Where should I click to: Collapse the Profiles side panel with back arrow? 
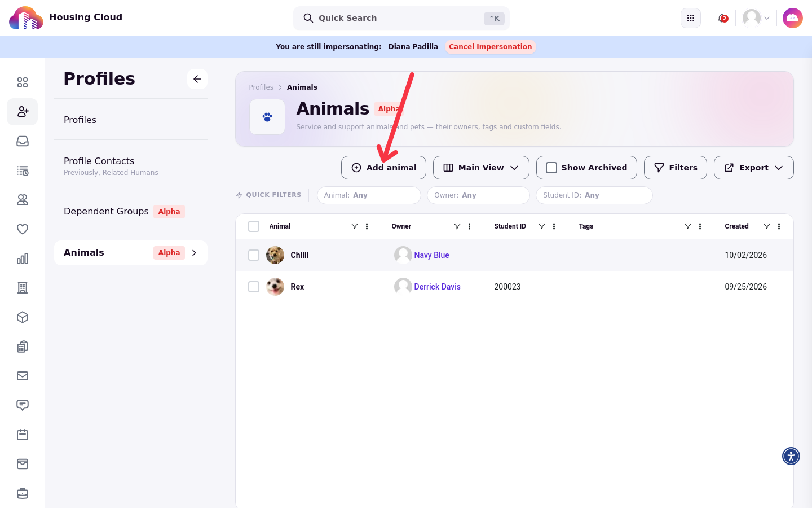coord(197,79)
